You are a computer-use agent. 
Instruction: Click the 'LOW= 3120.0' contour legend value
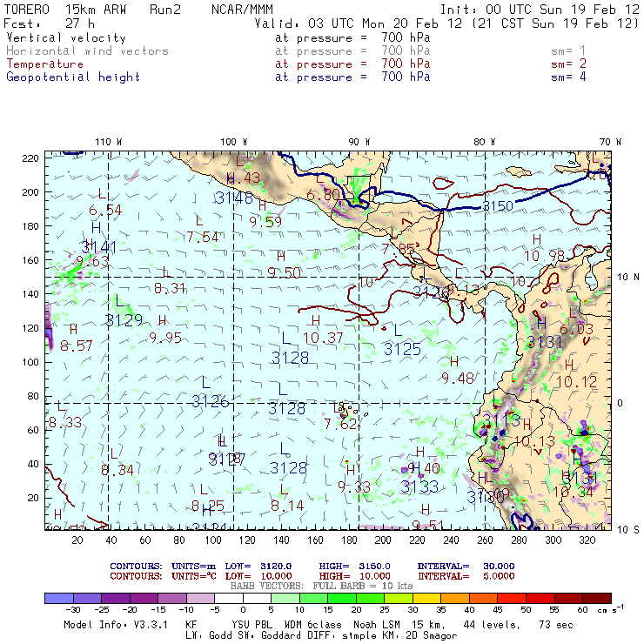click(x=258, y=567)
